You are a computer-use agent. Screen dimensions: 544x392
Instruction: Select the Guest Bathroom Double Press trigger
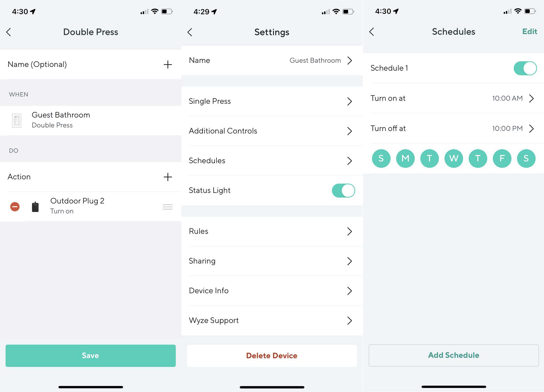pos(91,120)
